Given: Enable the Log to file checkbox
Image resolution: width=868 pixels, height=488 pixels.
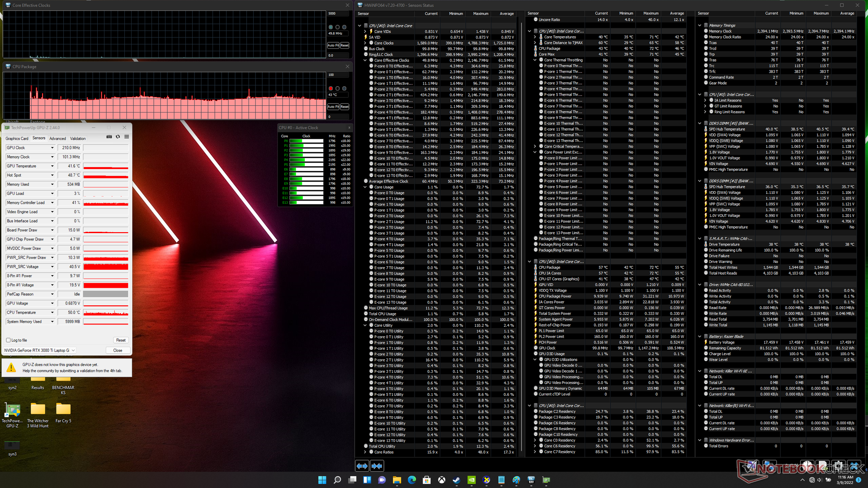Looking at the screenshot, I should (9, 340).
